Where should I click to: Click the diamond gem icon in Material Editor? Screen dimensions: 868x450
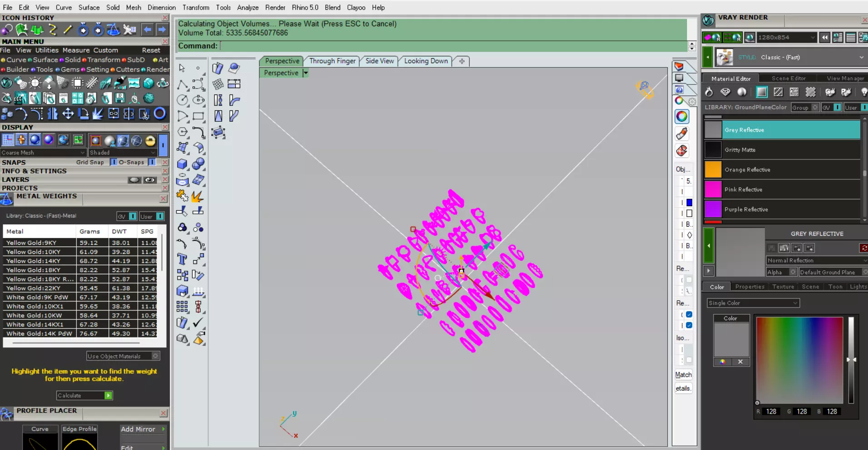click(x=725, y=92)
